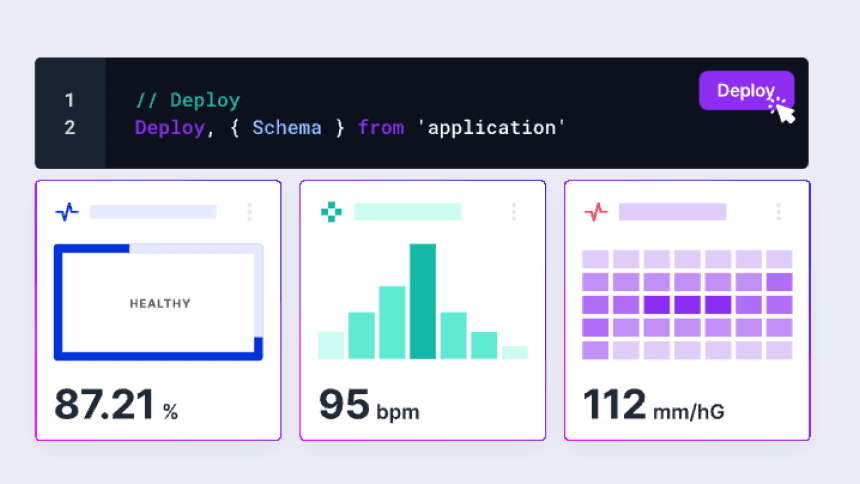Click line number 2 in code gutter
Screen dimensions: 860x484
(69, 128)
